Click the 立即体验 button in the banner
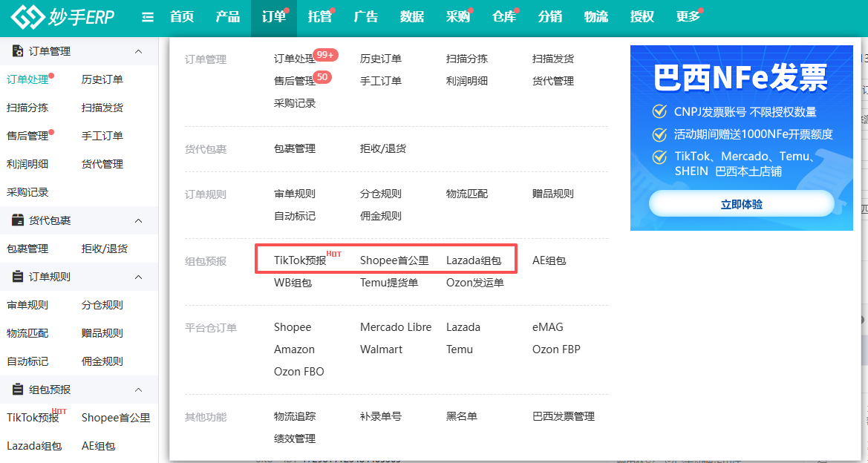Image resolution: width=868 pixels, height=463 pixels. click(741, 204)
